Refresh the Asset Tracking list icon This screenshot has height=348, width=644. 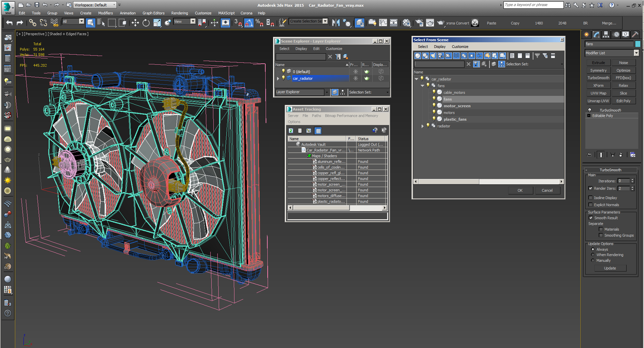(x=291, y=130)
